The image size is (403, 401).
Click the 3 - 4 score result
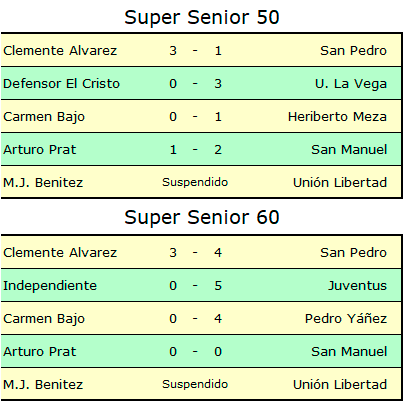tap(195, 253)
